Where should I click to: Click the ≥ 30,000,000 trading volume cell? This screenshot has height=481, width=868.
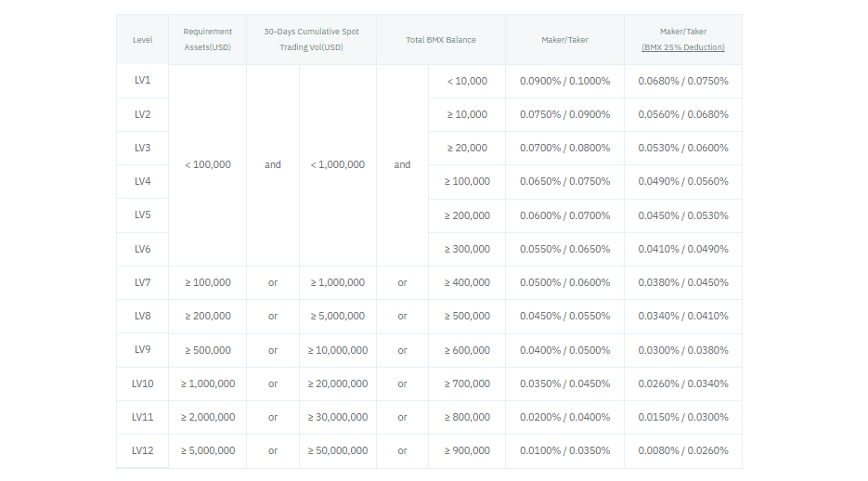pos(338,417)
